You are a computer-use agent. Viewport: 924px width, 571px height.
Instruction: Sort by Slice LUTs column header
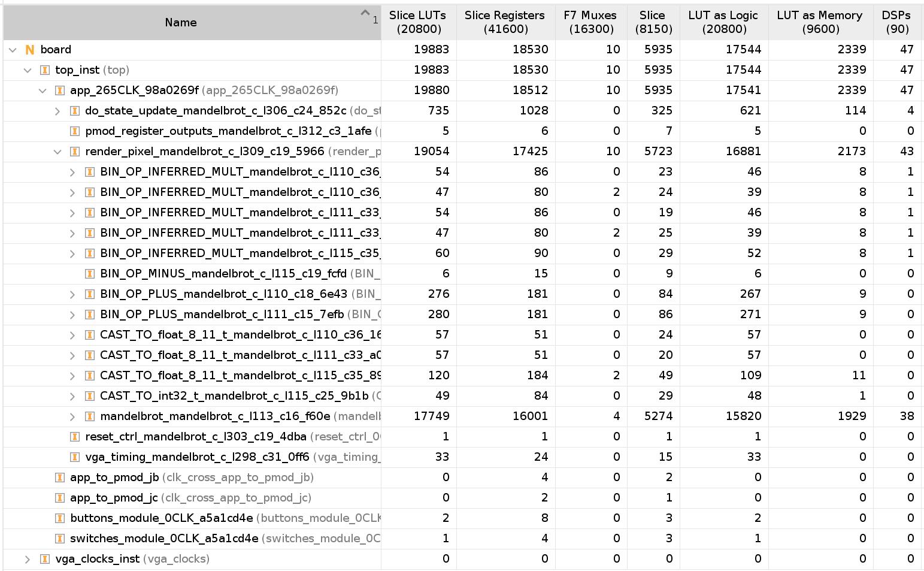(418, 22)
